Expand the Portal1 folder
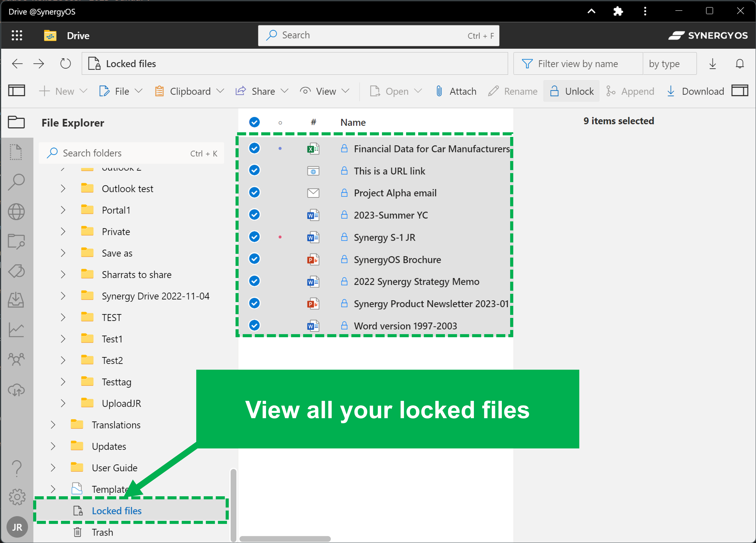 click(x=63, y=210)
